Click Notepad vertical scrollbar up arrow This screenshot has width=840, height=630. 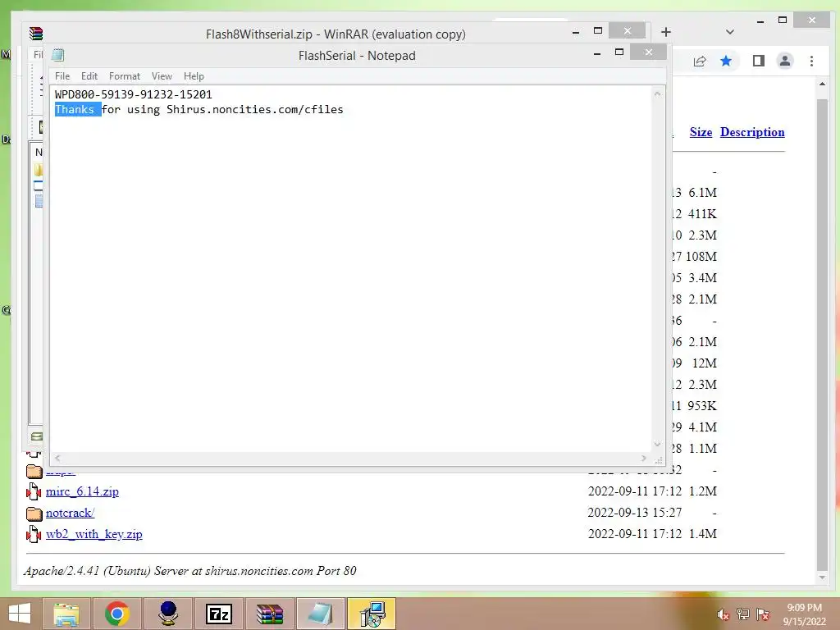coord(657,94)
